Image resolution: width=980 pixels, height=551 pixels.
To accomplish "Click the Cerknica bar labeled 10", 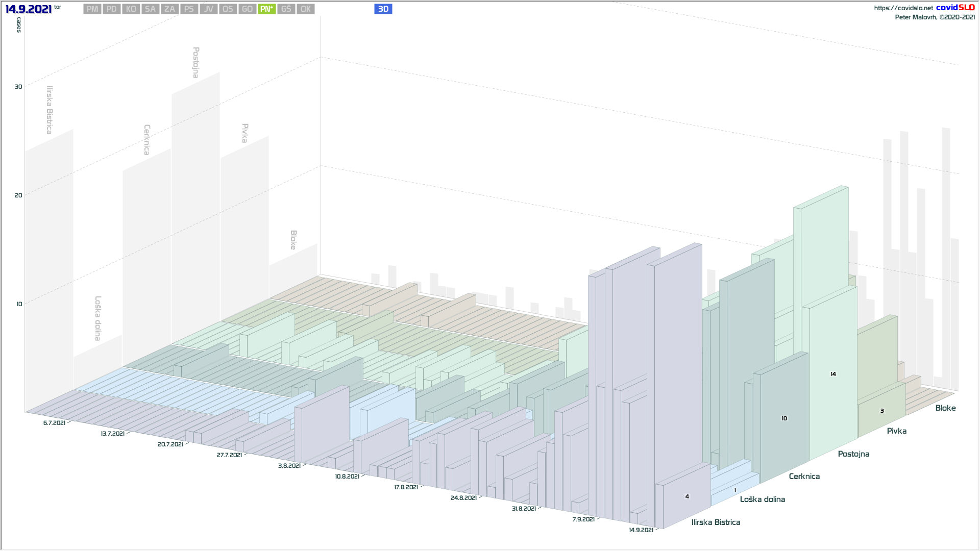I will [784, 418].
